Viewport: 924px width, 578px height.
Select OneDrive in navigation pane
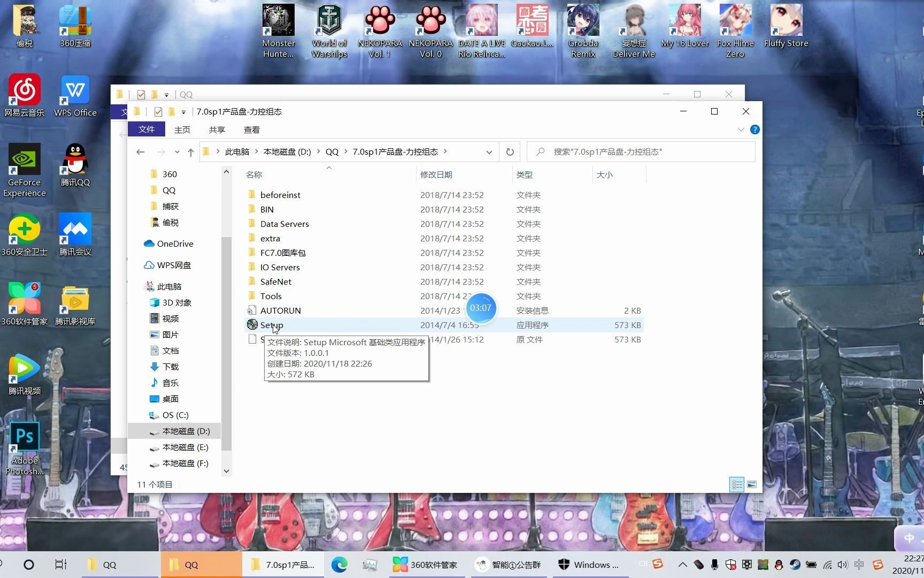169,244
